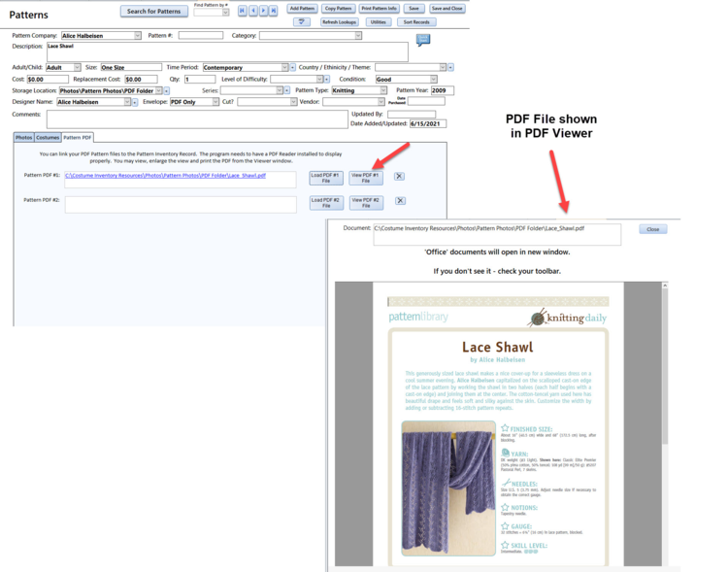Switch to the Photos tab
This screenshot has width=728, height=572.
pos(23,138)
